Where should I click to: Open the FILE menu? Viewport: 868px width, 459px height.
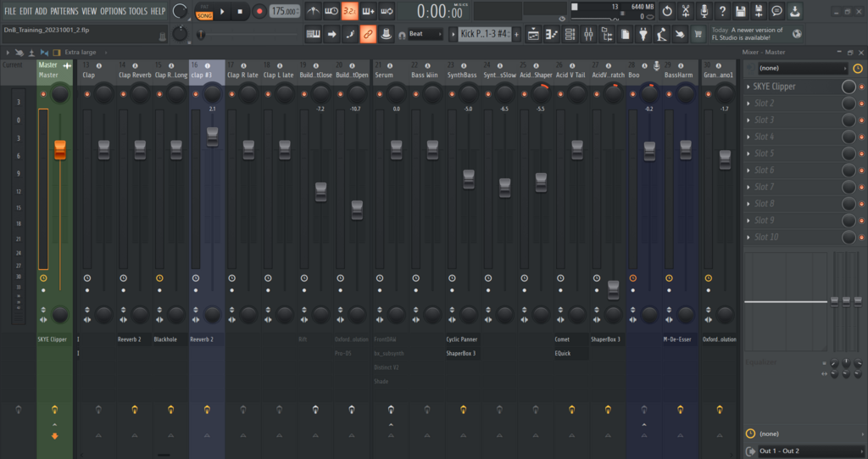click(x=10, y=11)
